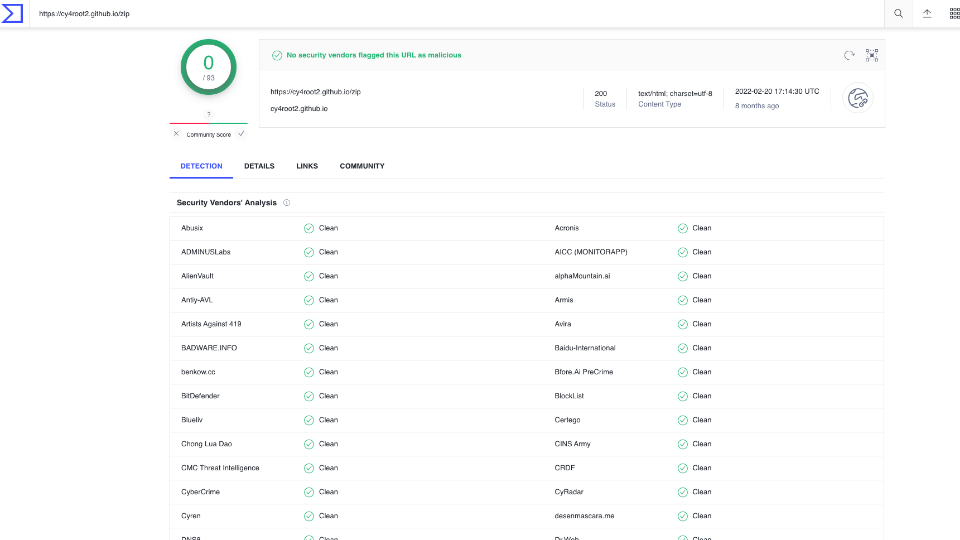Click the URL search input field

coord(457,13)
